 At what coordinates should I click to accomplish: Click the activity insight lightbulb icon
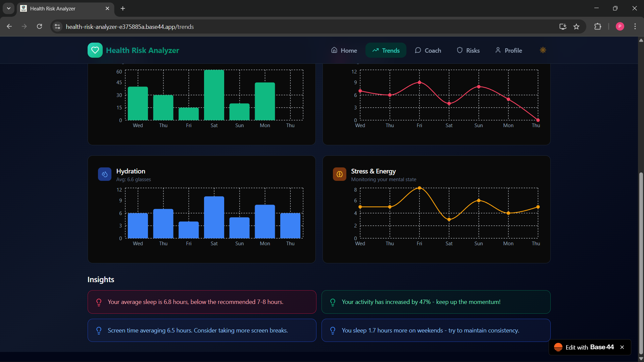333,302
